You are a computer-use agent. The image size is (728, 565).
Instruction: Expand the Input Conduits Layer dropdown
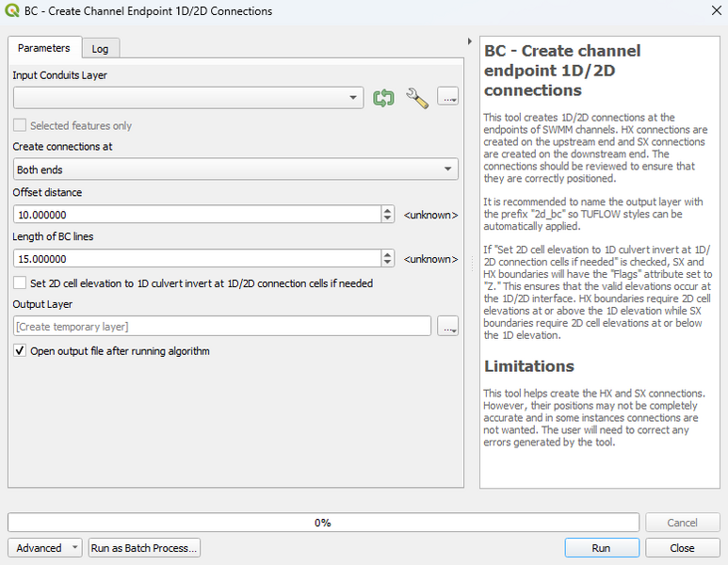pyautogui.click(x=354, y=98)
